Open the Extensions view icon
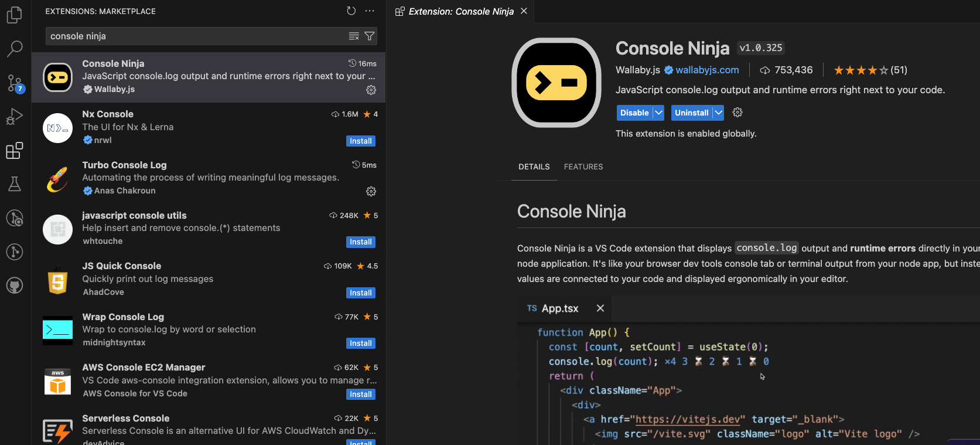The image size is (980, 445). tap(15, 151)
